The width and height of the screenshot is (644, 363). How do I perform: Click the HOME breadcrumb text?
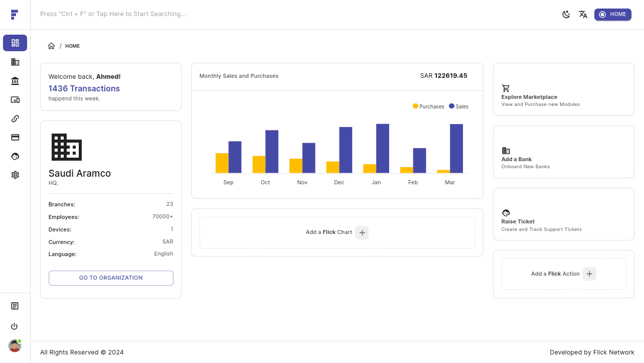73,46
